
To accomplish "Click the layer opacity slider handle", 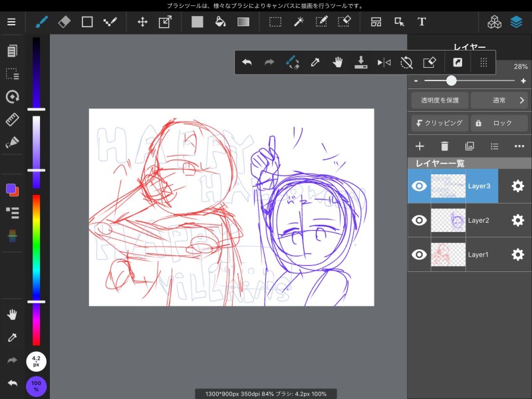I will tap(452, 80).
